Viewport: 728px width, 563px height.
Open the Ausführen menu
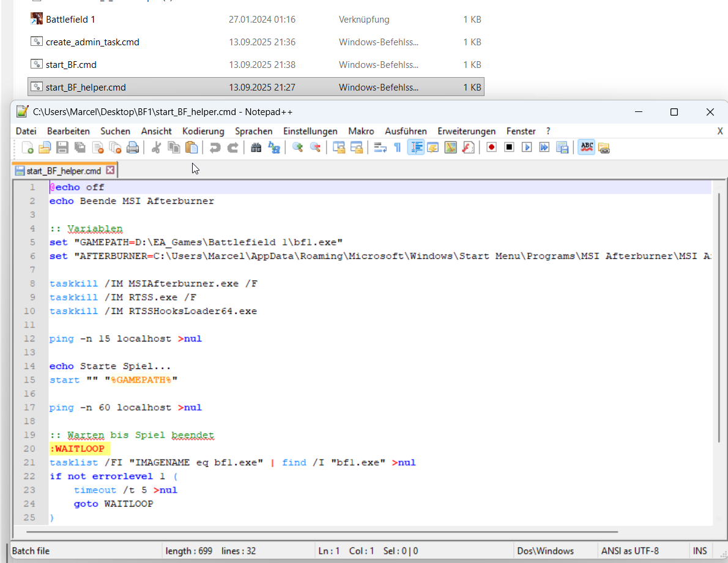point(406,131)
